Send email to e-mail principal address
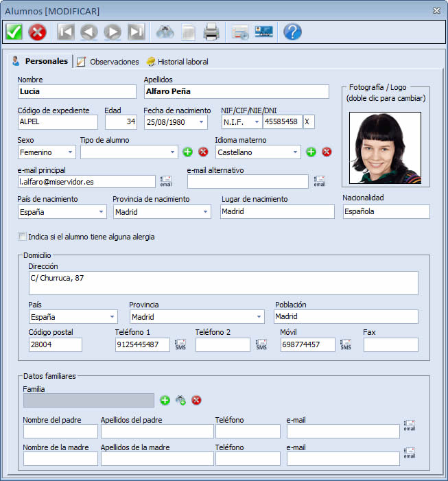The width and height of the screenshot is (448, 481). pyautogui.click(x=165, y=181)
